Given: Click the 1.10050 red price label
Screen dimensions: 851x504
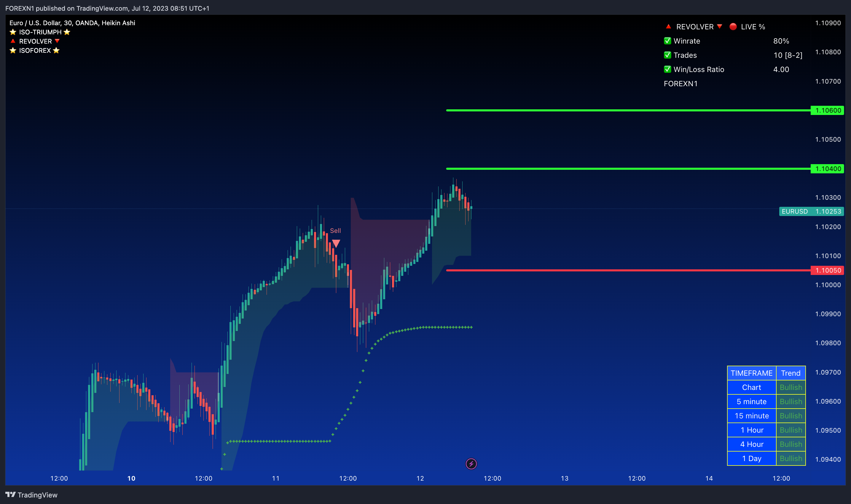Looking at the screenshot, I should click(827, 270).
